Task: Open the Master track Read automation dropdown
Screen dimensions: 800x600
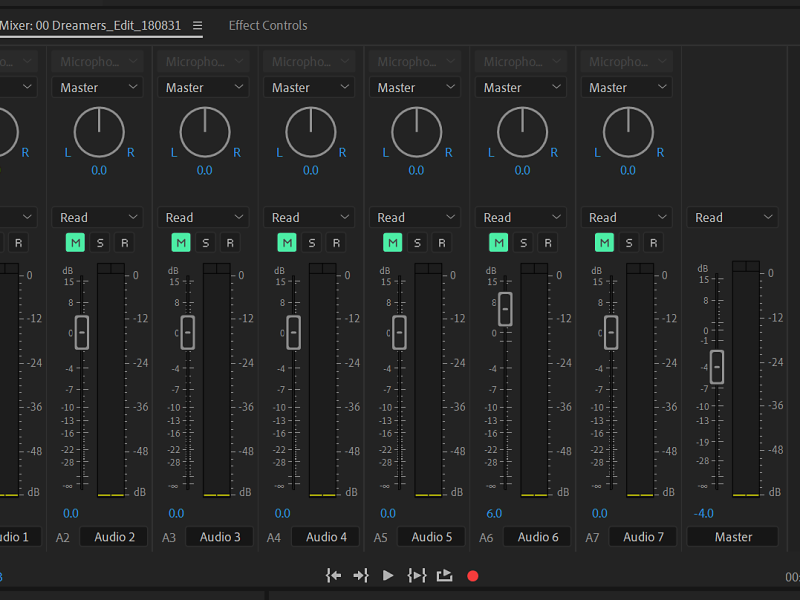Action: (x=733, y=217)
